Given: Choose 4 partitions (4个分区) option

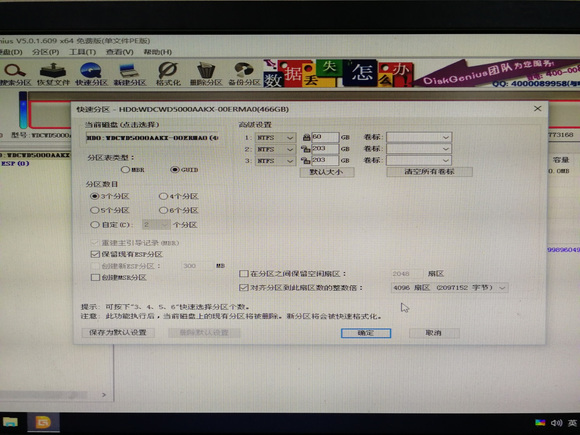Looking at the screenshot, I should pyautogui.click(x=179, y=196).
